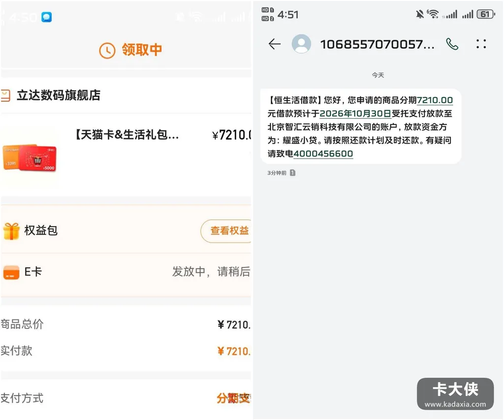Dial the 4000456600 phone number link
The image size is (504, 420).
[x=323, y=154]
